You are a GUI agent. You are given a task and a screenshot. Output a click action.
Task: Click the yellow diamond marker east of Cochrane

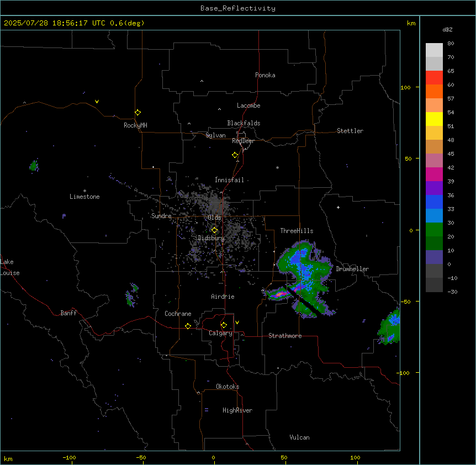coord(188,326)
